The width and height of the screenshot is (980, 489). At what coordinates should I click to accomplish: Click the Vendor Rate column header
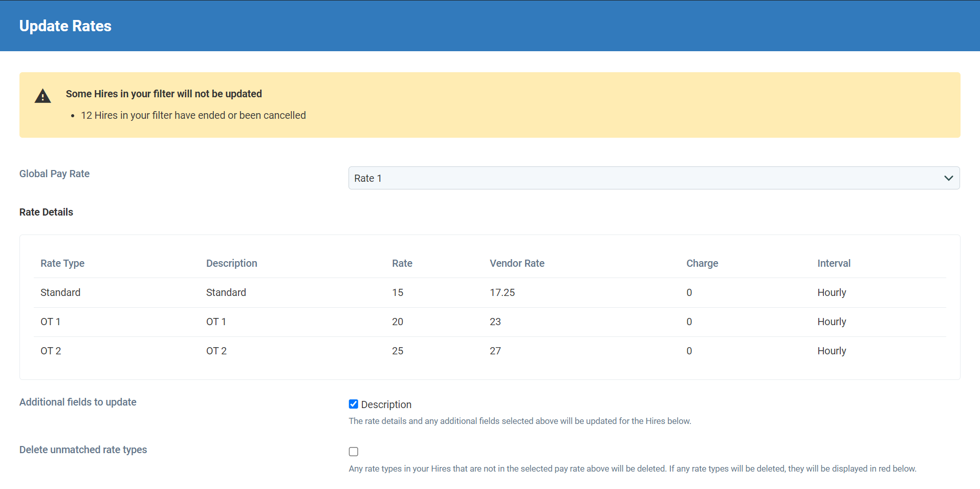(x=517, y=263)
